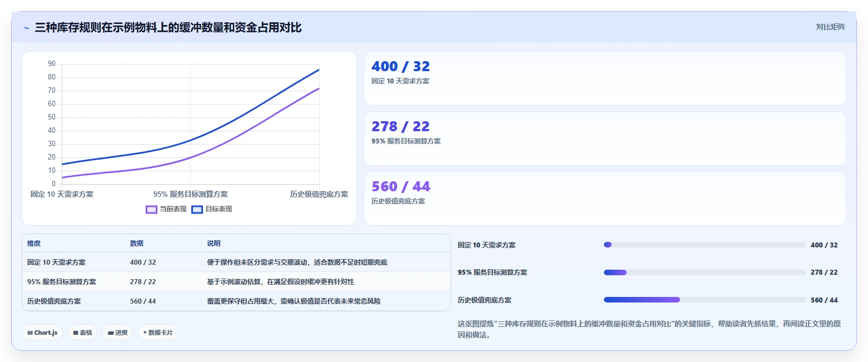
Task: Click the 进度 tag chip
Action: tap(117, 333)
